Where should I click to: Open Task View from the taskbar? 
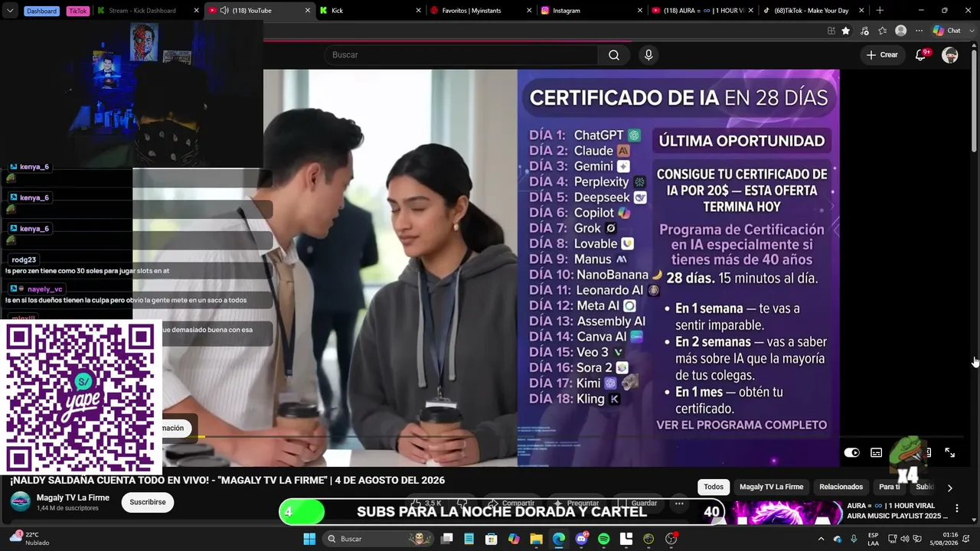point(447,539)
